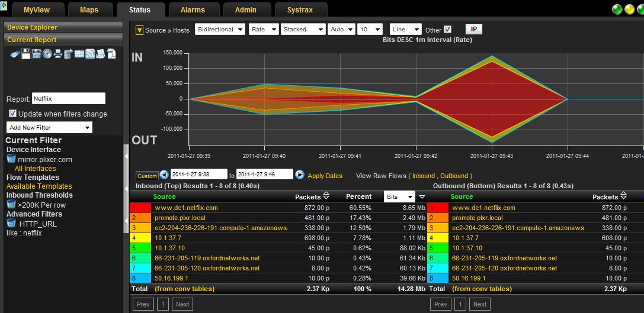Open the Line graph type dropdown
Screen dimensions: 644x313
pos(405,29)
